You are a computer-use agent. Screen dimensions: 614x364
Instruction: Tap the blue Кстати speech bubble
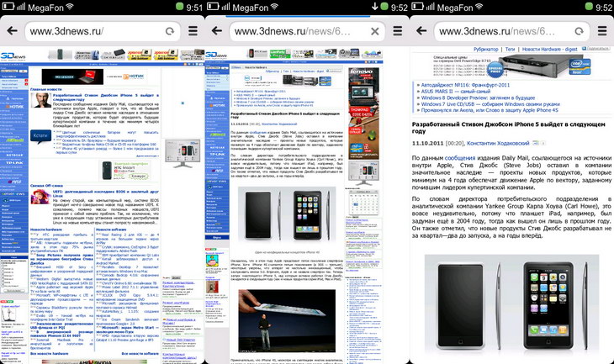(40, 136)
